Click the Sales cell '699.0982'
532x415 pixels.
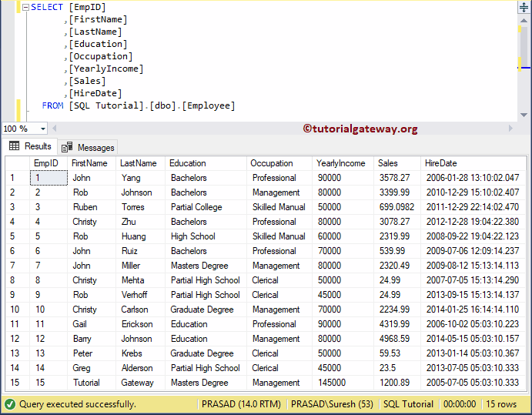pos(397,207)
